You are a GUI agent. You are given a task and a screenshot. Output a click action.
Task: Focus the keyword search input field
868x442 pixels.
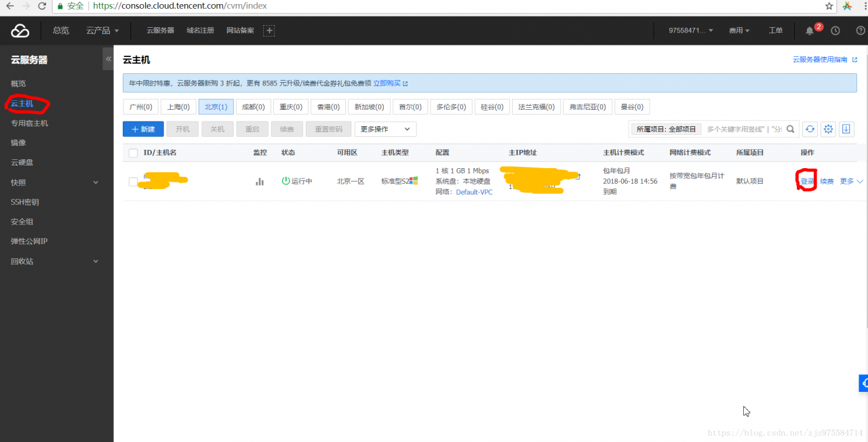[x=744, y=129]
